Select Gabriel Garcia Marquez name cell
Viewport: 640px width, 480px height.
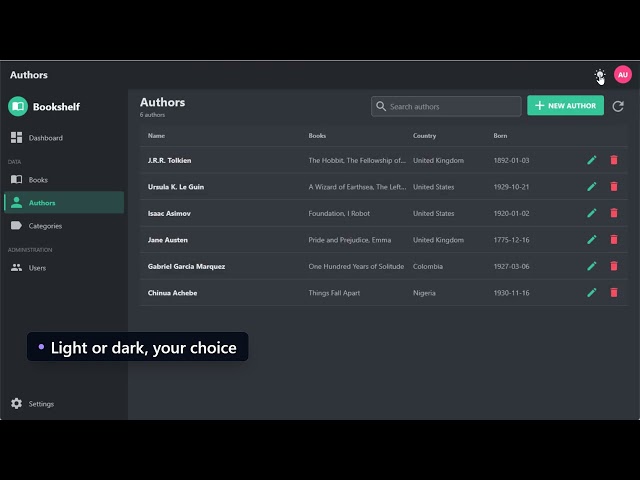click(x=186, y=267)
